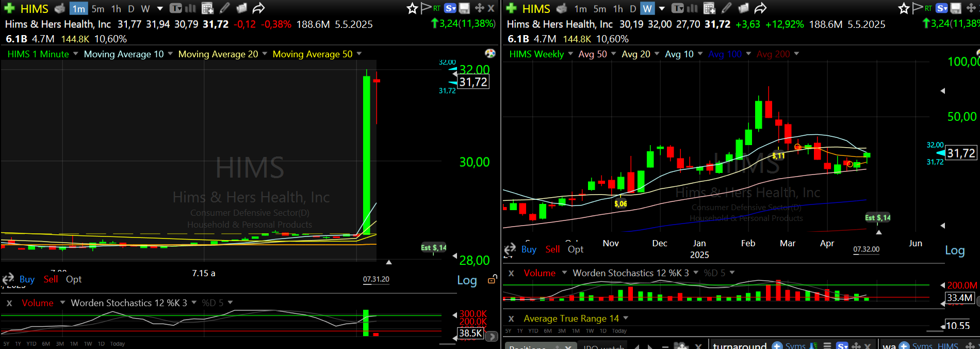The height and width of the screenshot is (349, 980).
Task: Toggle Log scale on the left chart
Action: [467, 280]
